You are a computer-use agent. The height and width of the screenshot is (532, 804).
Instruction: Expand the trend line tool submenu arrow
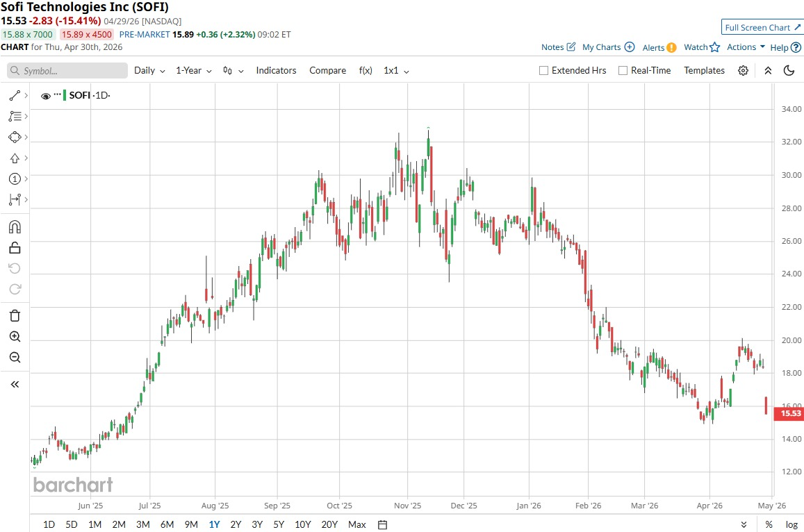26,95
